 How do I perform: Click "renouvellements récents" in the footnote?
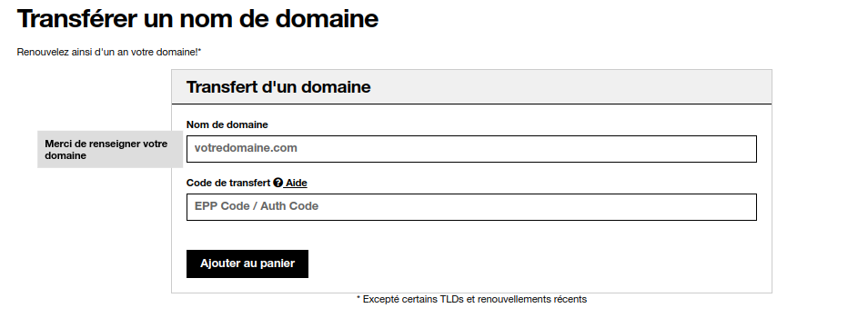coord(532,299)
